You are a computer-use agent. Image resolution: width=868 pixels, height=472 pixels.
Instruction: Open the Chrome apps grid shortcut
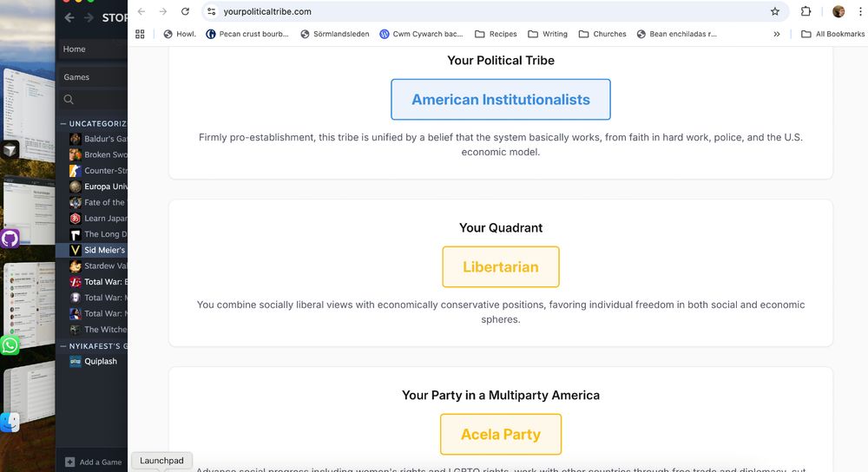click(x=140, y=34)
